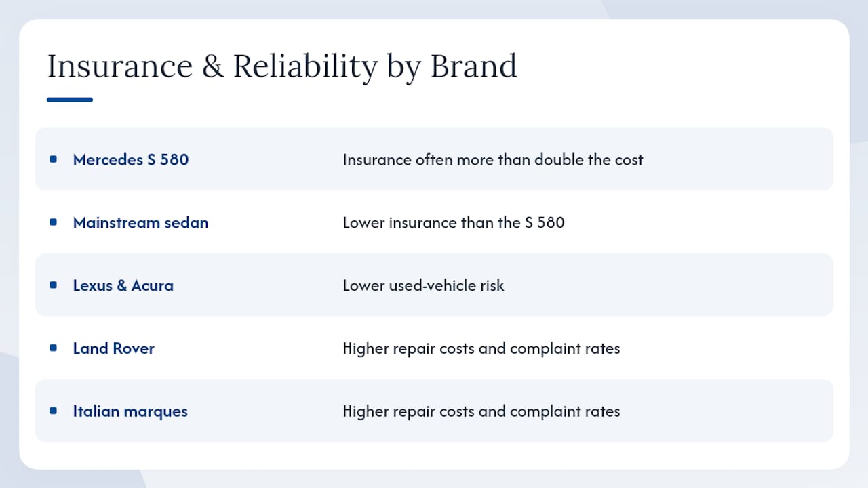
Task: Select the slide title Insurance & Reliability by Brand
Action: point(282,67)
